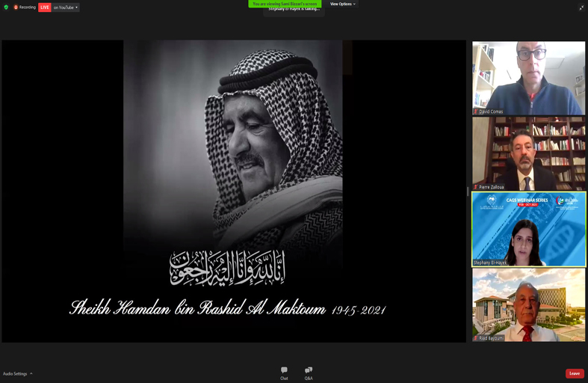Select Pierre Zalloua video thumbnail
The image size is (588, 383).
[528, 152]
